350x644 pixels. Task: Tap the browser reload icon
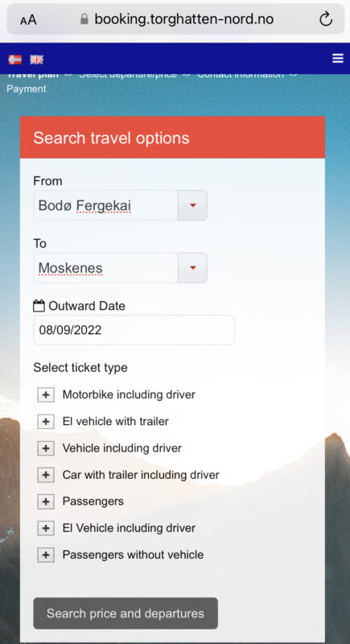coord(326,19)
